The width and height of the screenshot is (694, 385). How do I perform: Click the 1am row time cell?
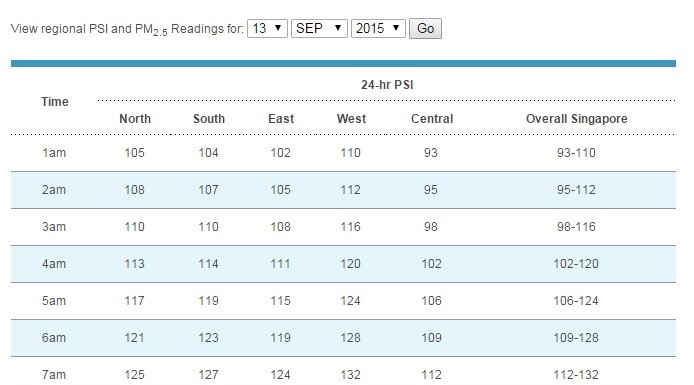coord(54,153)
